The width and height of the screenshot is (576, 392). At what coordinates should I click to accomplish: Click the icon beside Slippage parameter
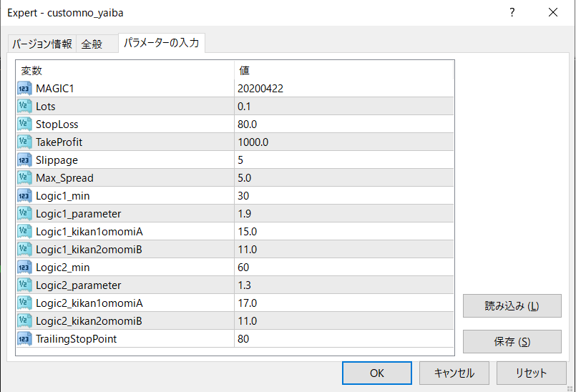(x=24, y=160)
